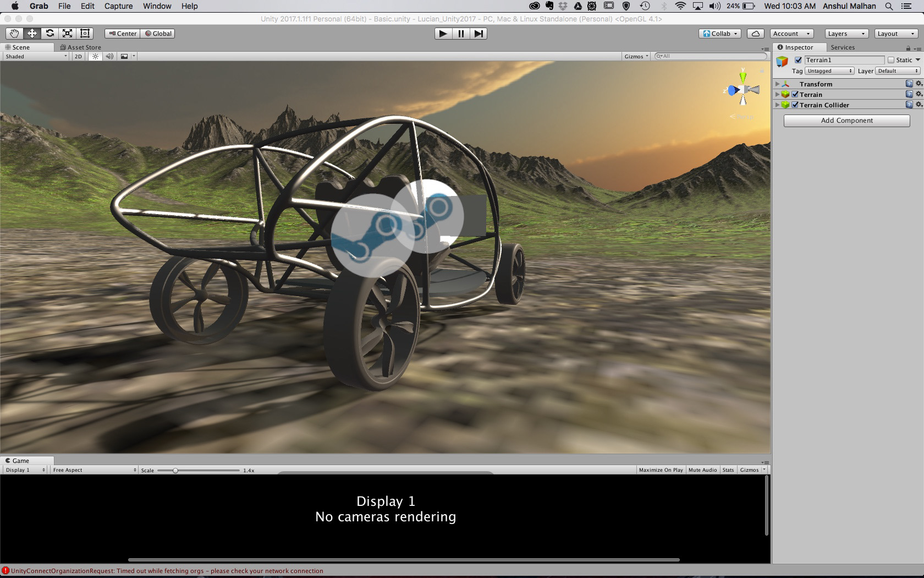Toggle Maximize On Play
Image resolution: width=924 pixels, height=578 pixels.
(661, 470)
